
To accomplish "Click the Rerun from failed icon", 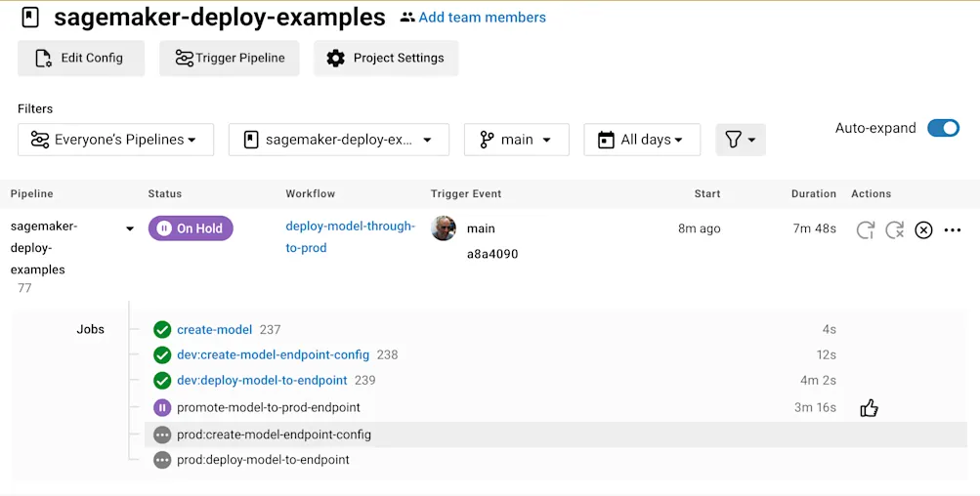I will pos(894,229).
